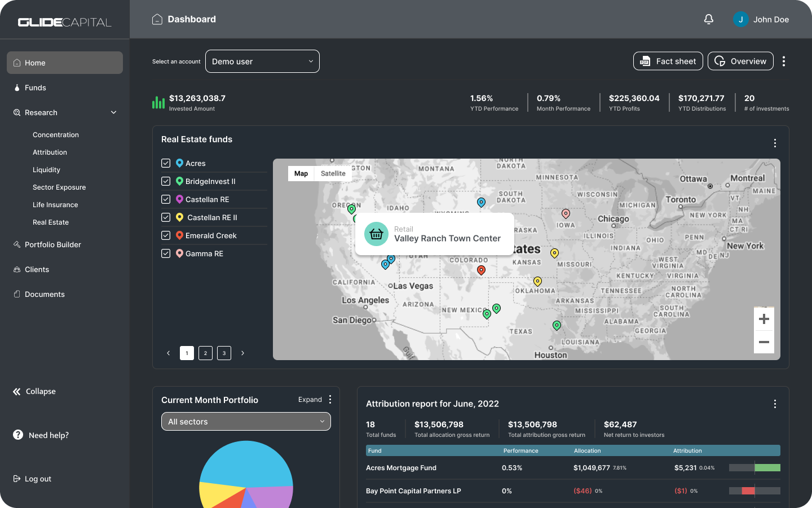
Task: Collapse the Research section chevron
Action: [x=114, y=112]
